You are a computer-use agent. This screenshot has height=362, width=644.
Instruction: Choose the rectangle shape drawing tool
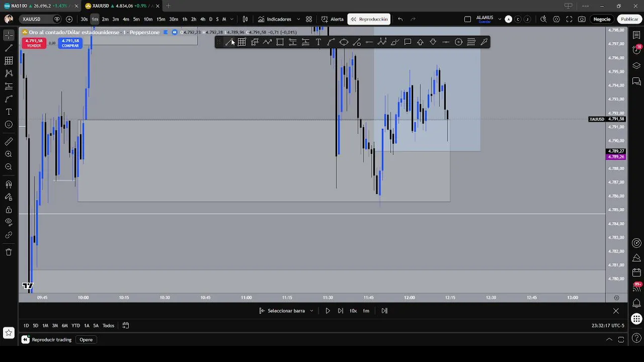coord(280,42)
